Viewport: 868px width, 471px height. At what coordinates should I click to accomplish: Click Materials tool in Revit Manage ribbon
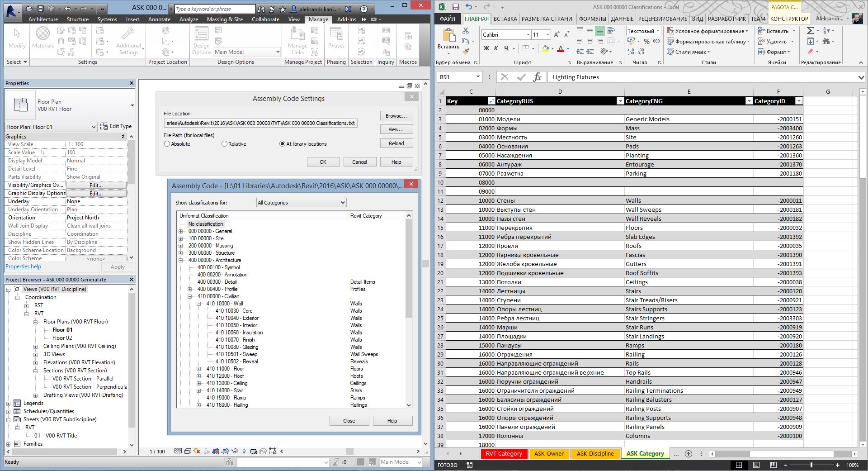point(43,37)
